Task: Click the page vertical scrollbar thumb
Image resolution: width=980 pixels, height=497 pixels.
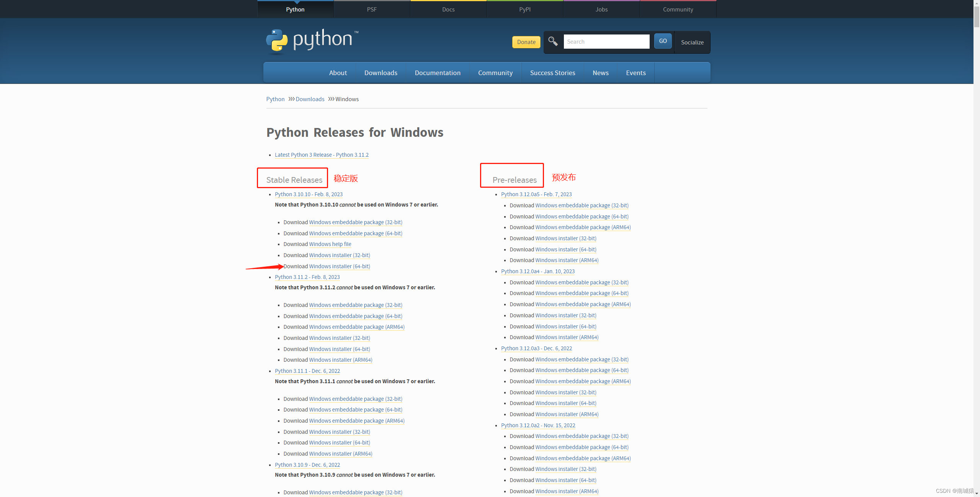Action: tap(977, 17)
